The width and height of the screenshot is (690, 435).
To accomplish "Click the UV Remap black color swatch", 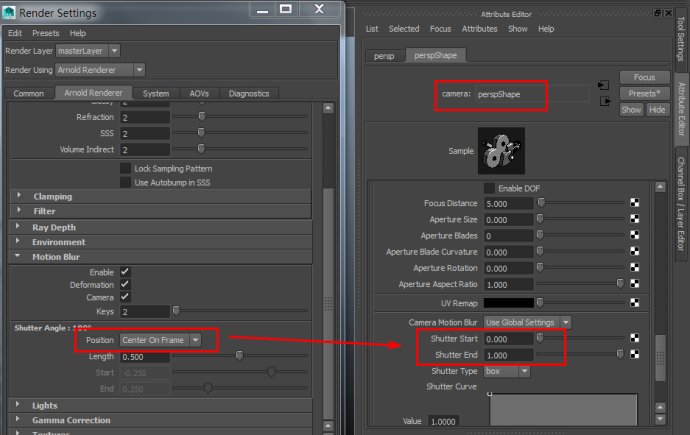I will pos(509,303).
